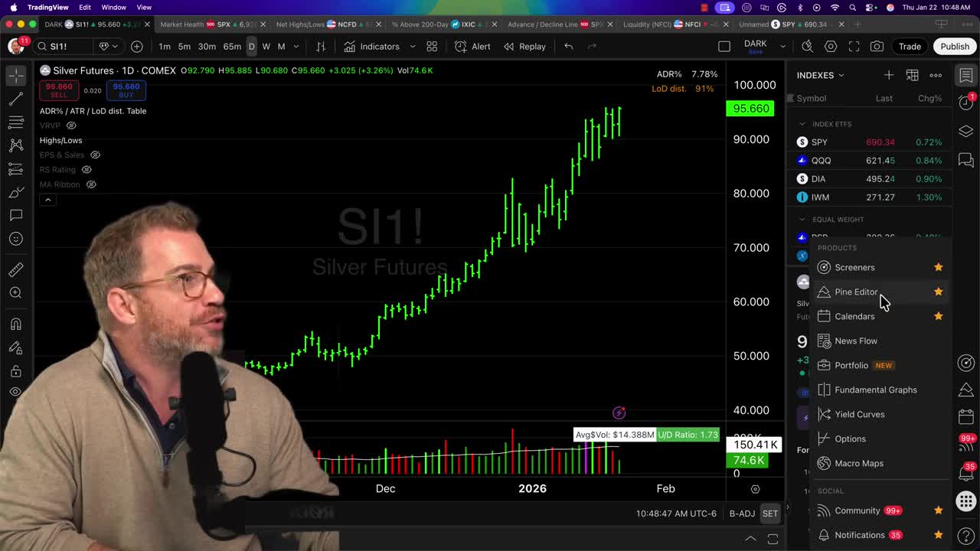980x551 pixels.
Task: Open the chart zoom-in tool
Action: pyautogui.click(x=16, y=292)
